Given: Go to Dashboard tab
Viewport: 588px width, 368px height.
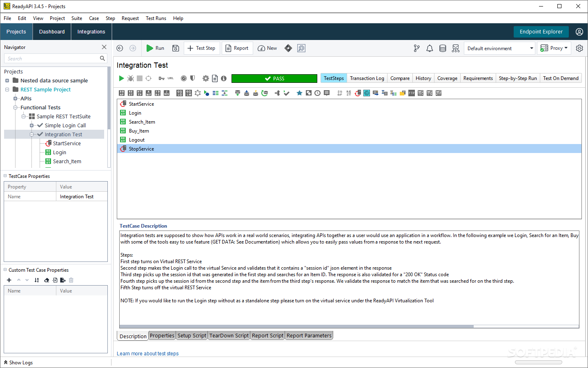Looking at the screenshot, I should 52,32.
